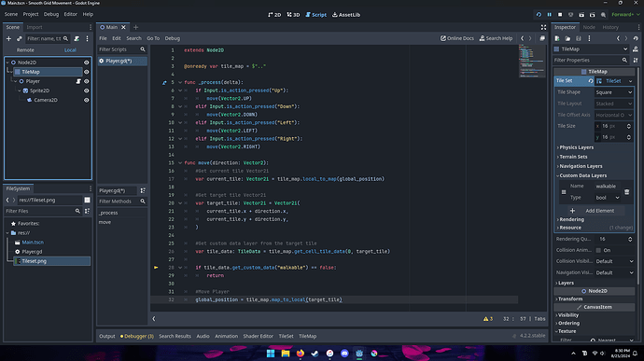Toggle visibility of the TileMap node
Image resolution: width=644 pixels, height=361 pixels.
click(x=86, y=72)
